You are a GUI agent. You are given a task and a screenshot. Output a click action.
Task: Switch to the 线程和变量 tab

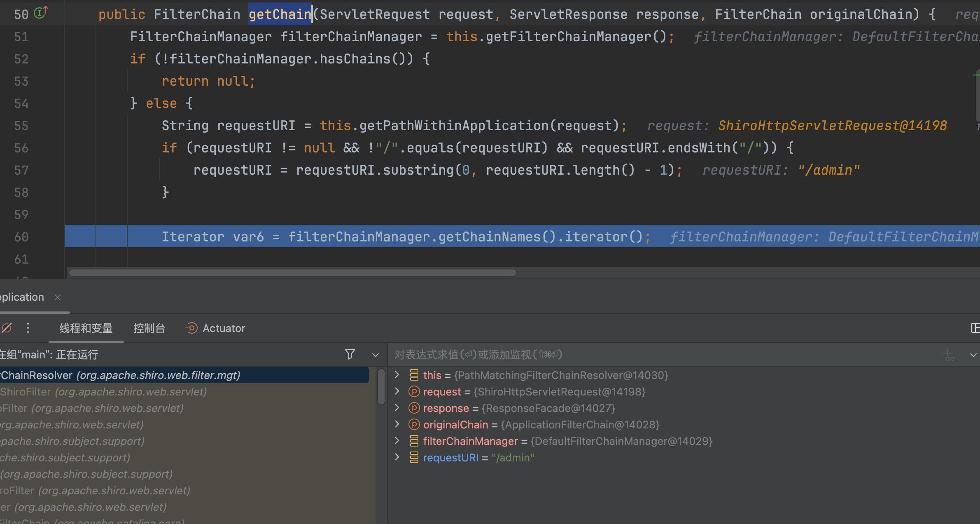pyautogui.click(x=86, y=328)
